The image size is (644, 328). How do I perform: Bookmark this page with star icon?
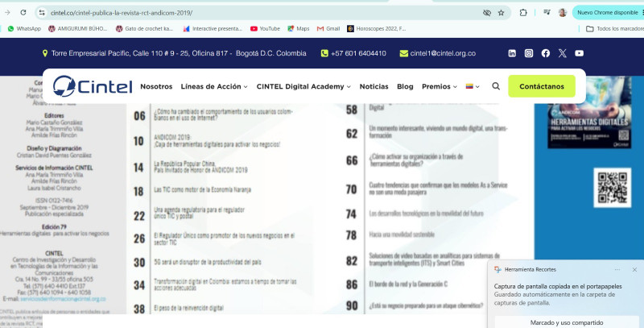click(501, 13)
